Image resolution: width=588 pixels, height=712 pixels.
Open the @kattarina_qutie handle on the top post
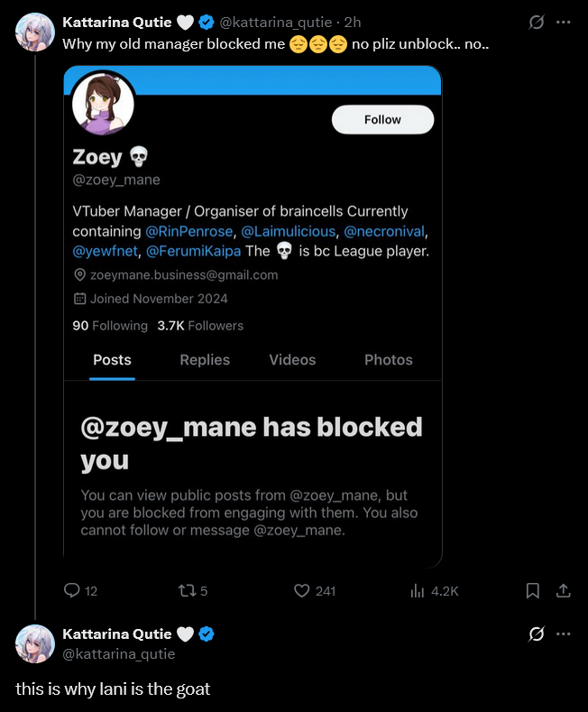[281, 23]
